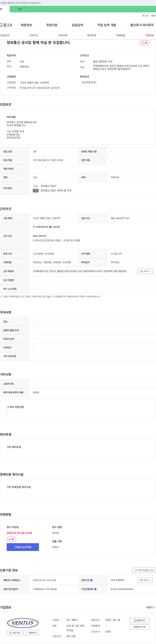Image resolution: width=156 pixels, height=644 pixels.
Task: Select founding date 2007. 08. 28
Action: click(113, 620)
